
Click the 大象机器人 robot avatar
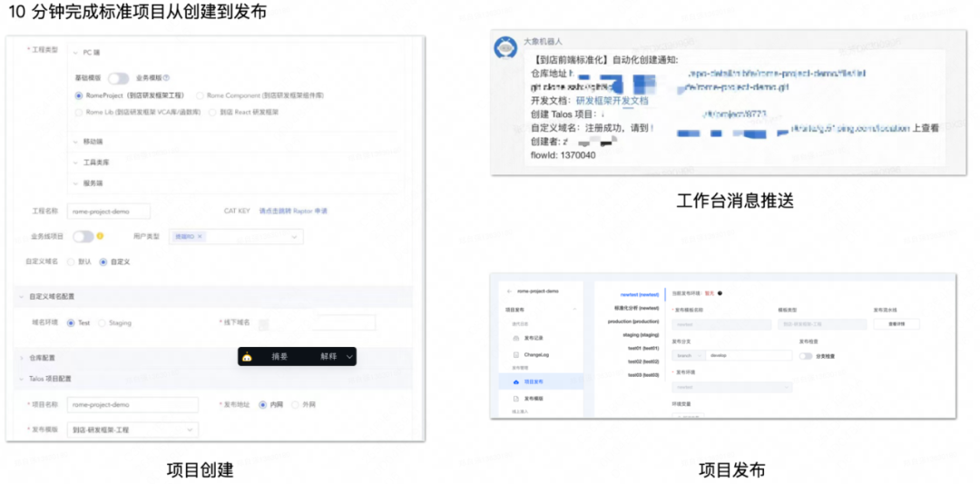point(505,48)
